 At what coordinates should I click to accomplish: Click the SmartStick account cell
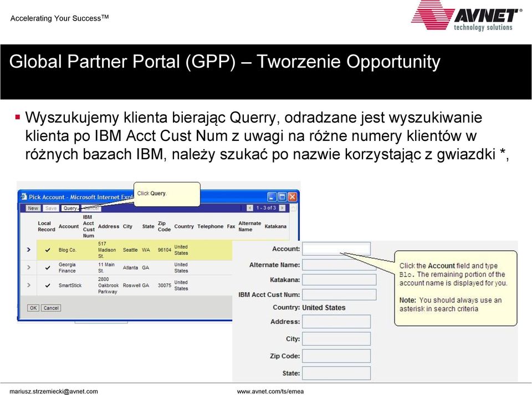pyautogui.click(x=70, y=285)
